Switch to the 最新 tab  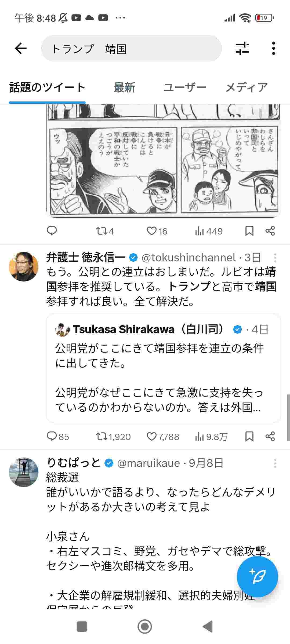124,87
